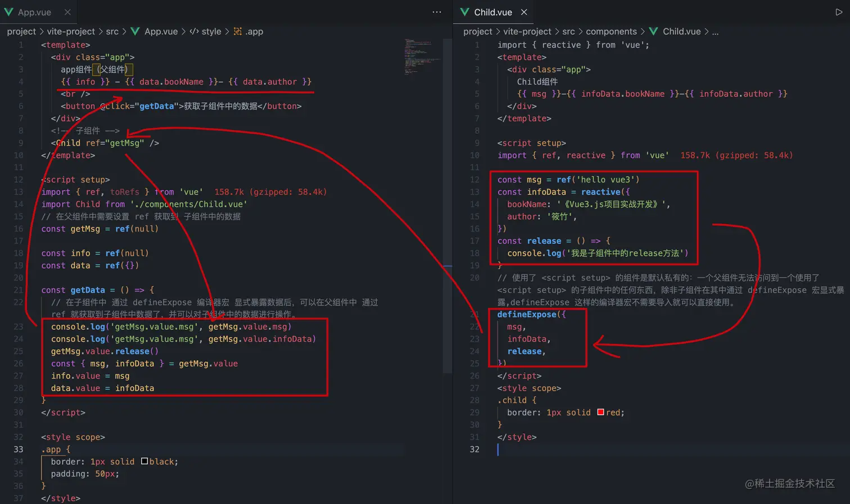Click 'getMsg.value.release()' line

coord(105,351)
